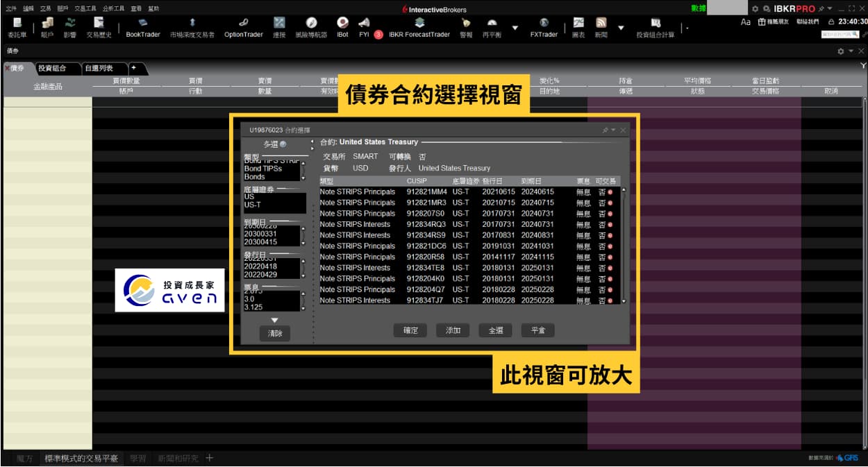Click the 確定 confirm button
Screen dimensions: 868x467
pyautogui.click(x=410, y=330)
